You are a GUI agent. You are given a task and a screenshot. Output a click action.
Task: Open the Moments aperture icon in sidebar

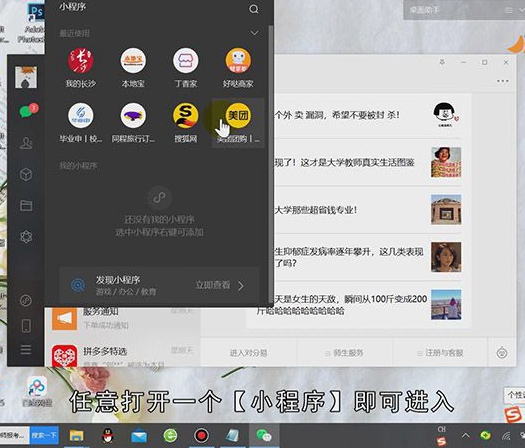pos(26,237)
